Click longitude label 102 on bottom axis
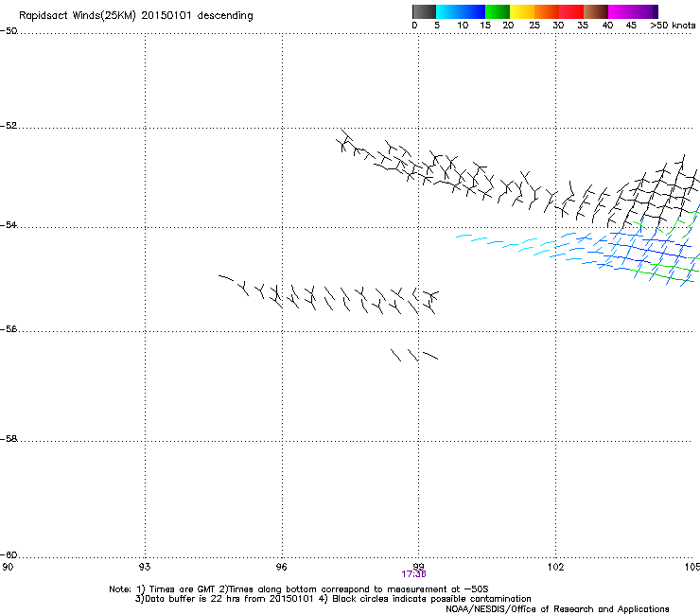 (x=555, y=567)
